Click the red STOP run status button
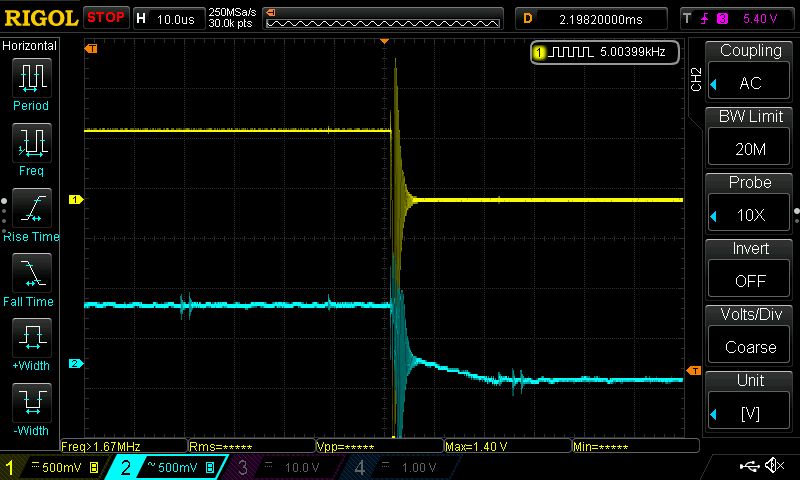Image resolution: width=800 pixels, height=480 pixels. (x=106, y=17)
